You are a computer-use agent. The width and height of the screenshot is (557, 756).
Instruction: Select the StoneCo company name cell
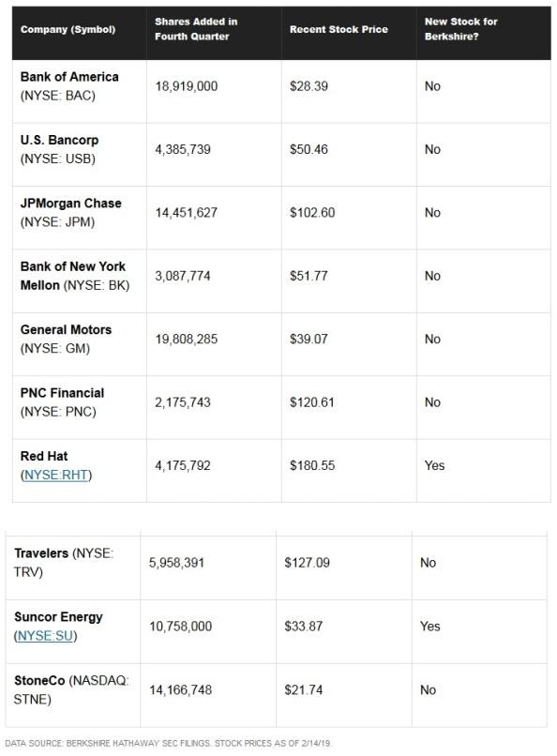coord(71,690)
